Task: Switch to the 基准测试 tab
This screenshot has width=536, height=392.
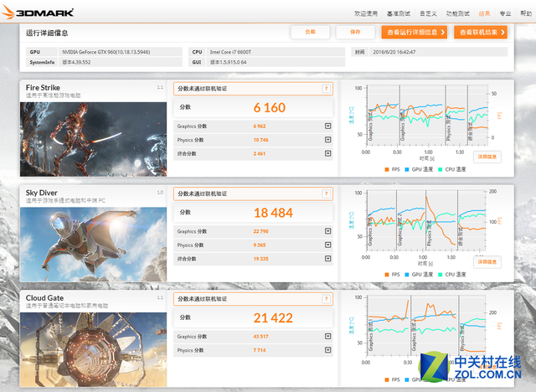Action: pyautogui.click(x=399, y=13)
